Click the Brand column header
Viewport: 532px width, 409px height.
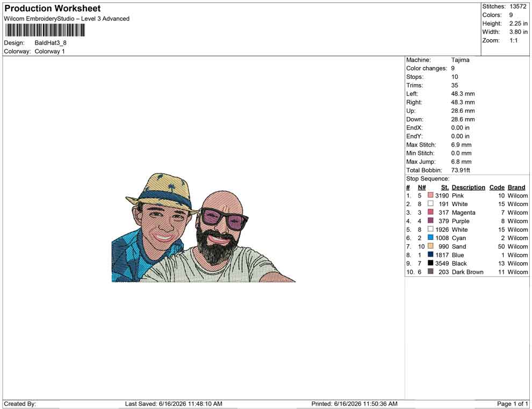coord(516,187)
